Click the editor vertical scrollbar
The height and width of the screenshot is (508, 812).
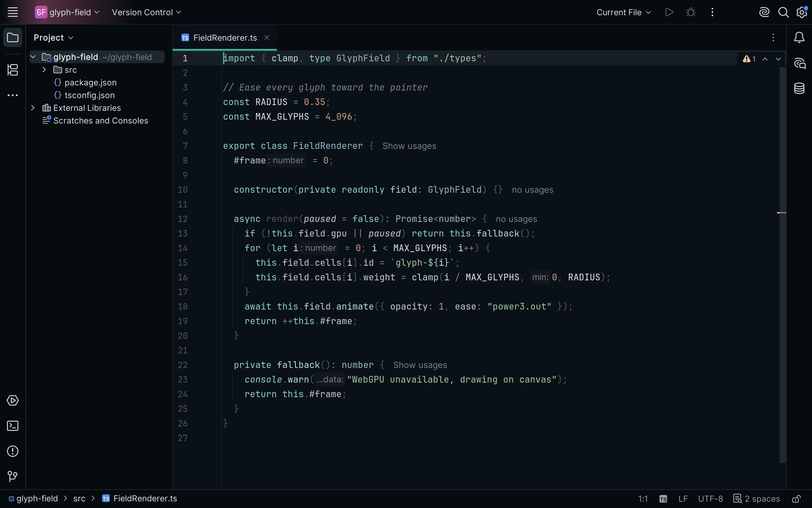(x=783, y=265)
